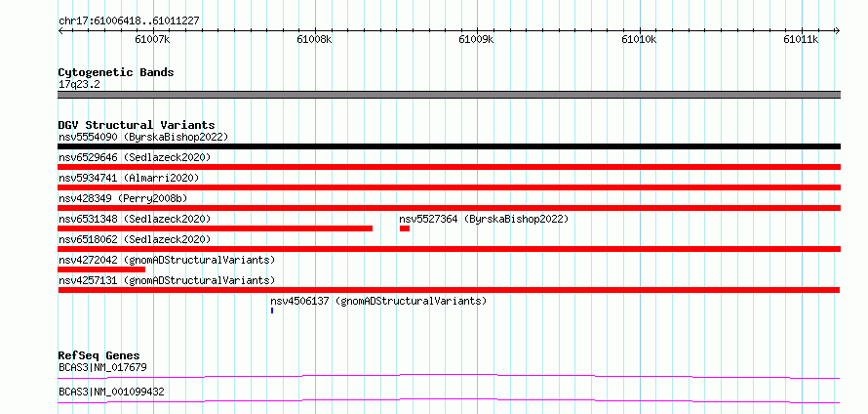
Task: Click the 61007k ruler tick label
Action: tap(152, 40)
